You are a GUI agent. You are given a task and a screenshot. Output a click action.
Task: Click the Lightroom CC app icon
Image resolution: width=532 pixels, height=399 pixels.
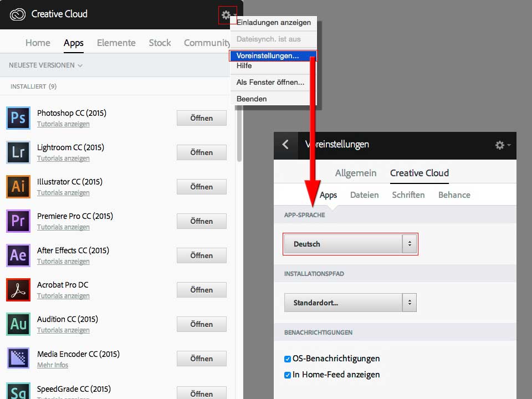point(18,152)
